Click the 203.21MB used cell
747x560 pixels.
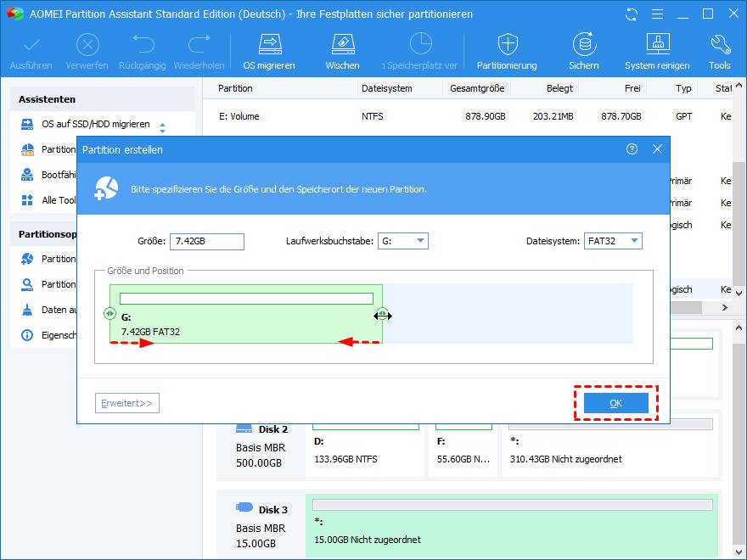553,116
